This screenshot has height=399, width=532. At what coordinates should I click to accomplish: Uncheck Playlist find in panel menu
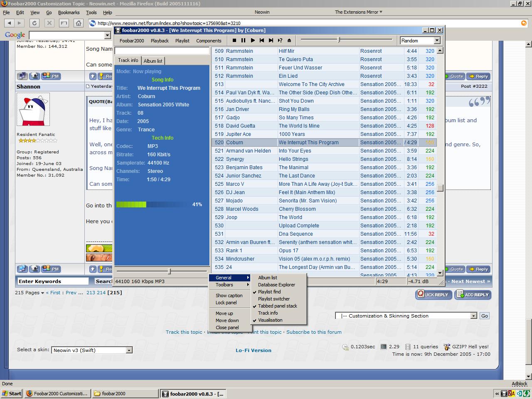click(x=269, y=292)
